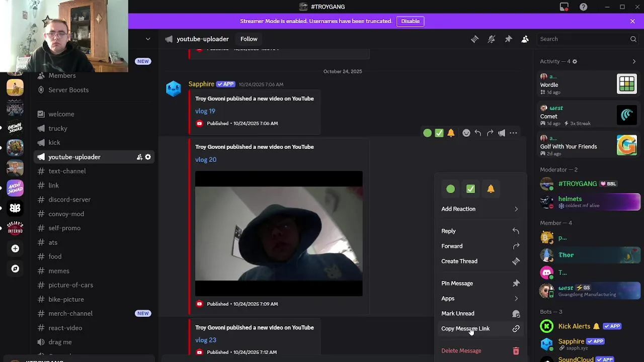This screenshot has width=644, height=362.
Task: Expand Add Reaction submenu
Action: 480,209
